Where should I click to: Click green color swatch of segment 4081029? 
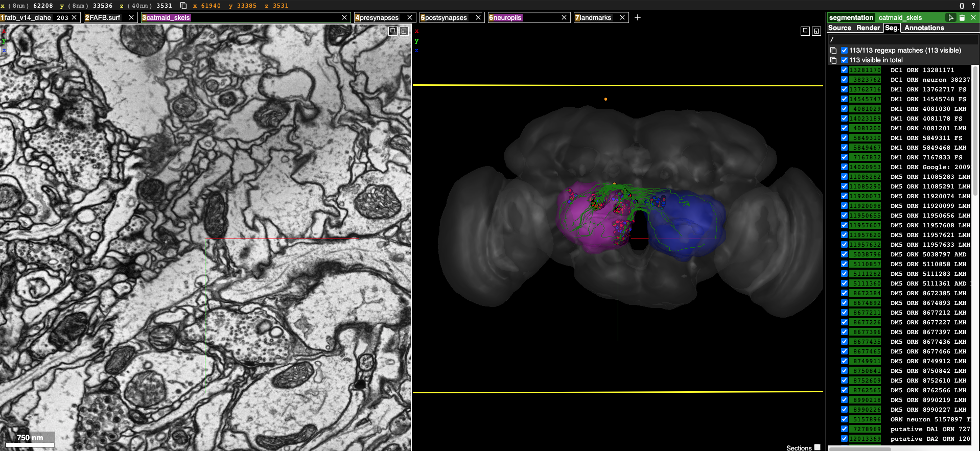[x=865, y=109]
